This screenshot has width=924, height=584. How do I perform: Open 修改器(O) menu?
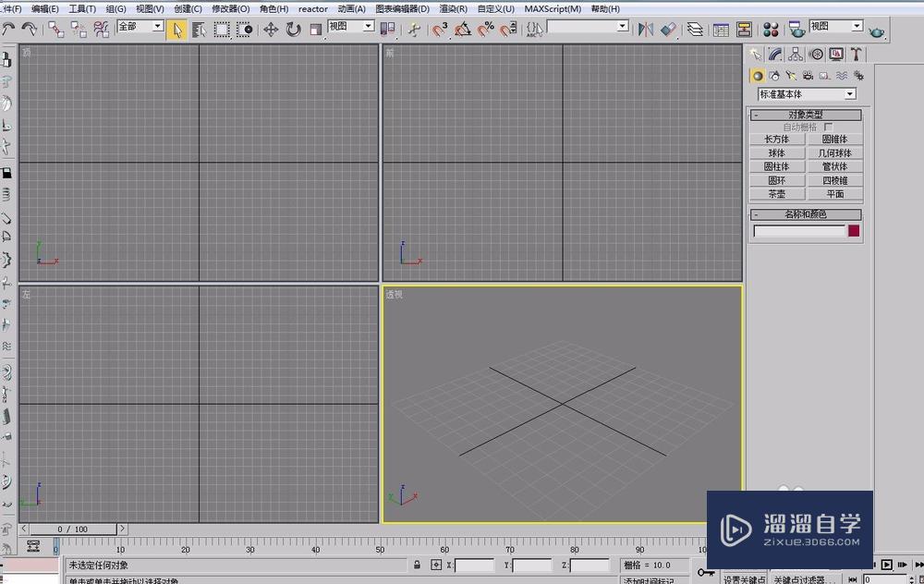click(230, 9)
